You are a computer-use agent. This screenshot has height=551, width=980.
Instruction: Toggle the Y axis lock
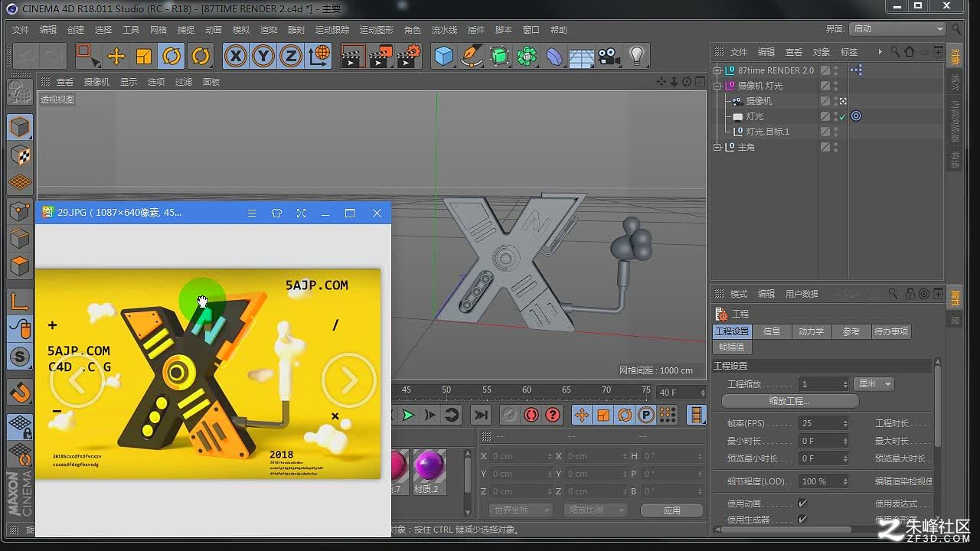(263, 56)
